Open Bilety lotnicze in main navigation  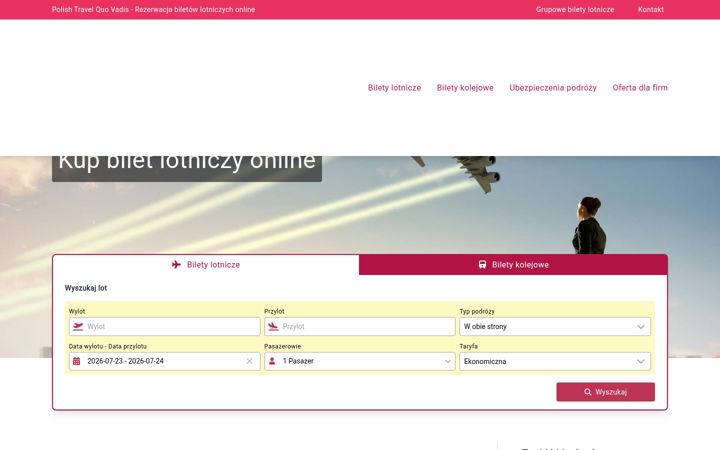pyautogui.click(x=394, y=88)
